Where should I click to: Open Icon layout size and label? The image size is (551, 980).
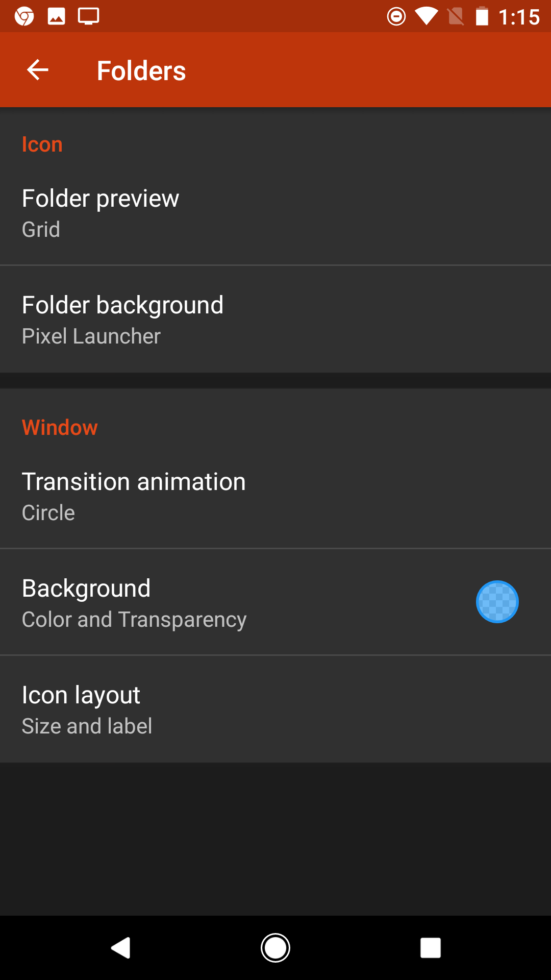275,709
